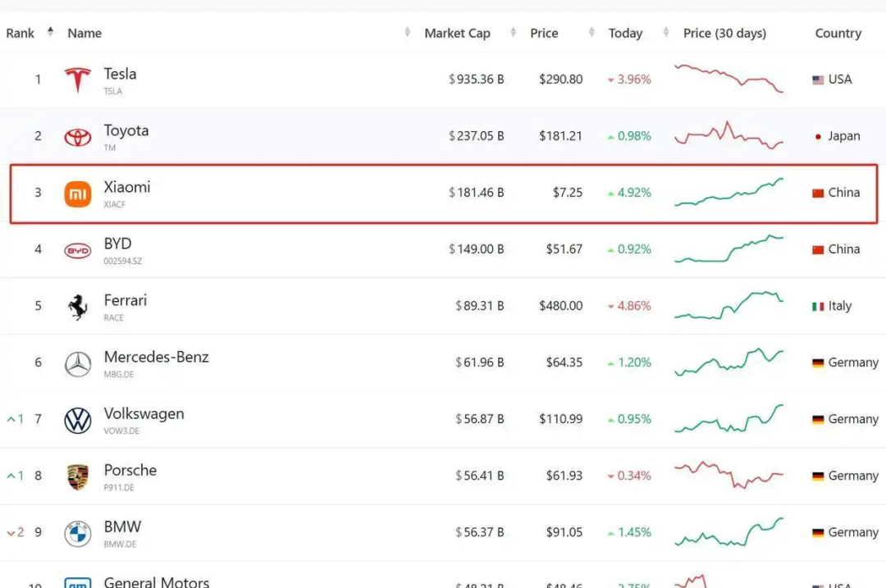Click the 'VOW3.DE' ticker symbol
The image size is (886, 588).
coord(121,431)
